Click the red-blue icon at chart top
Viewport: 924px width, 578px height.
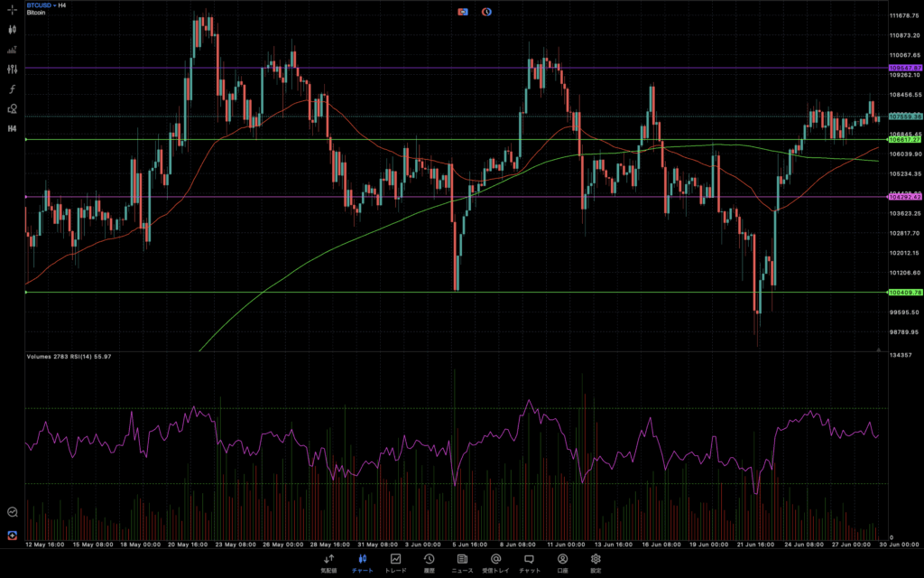pos(463,12)
